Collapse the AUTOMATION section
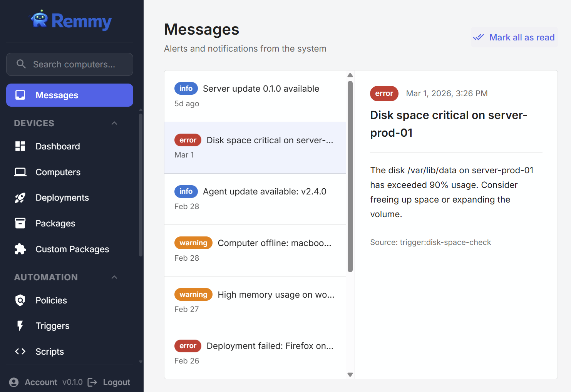571x392 pixels. [114, 277]
